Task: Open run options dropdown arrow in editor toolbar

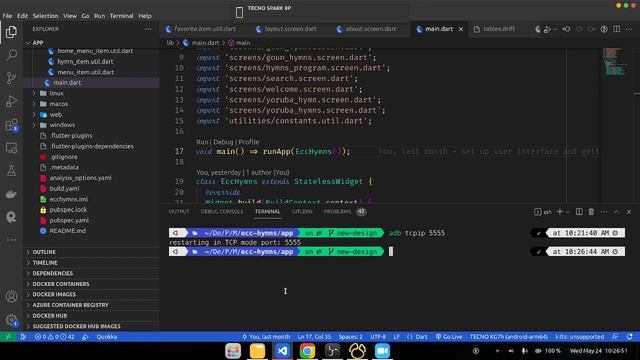Action: (x=556, y=29)
